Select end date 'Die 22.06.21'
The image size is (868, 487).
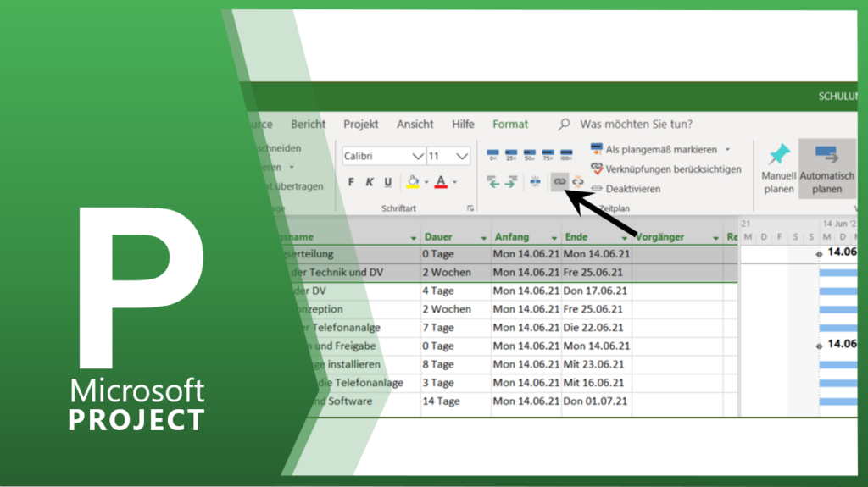pos(593,328)
